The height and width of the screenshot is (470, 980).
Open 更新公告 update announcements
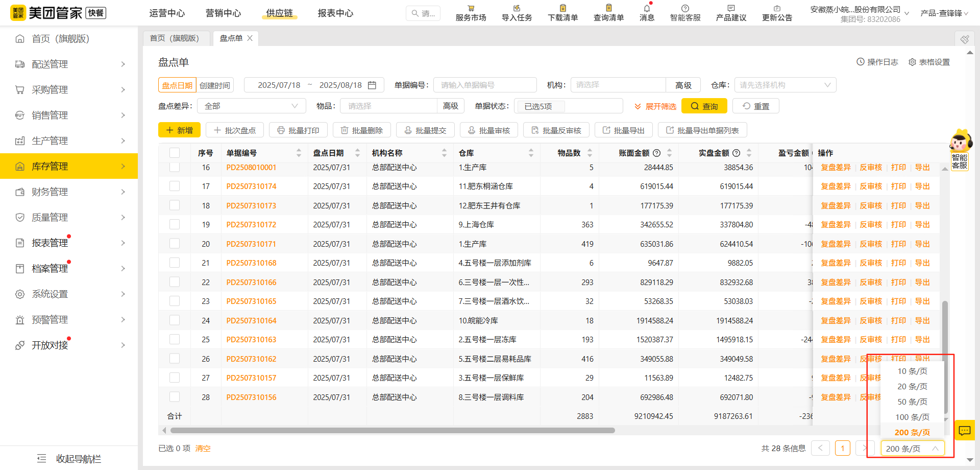pyautogui.click(x=777, y=12)
